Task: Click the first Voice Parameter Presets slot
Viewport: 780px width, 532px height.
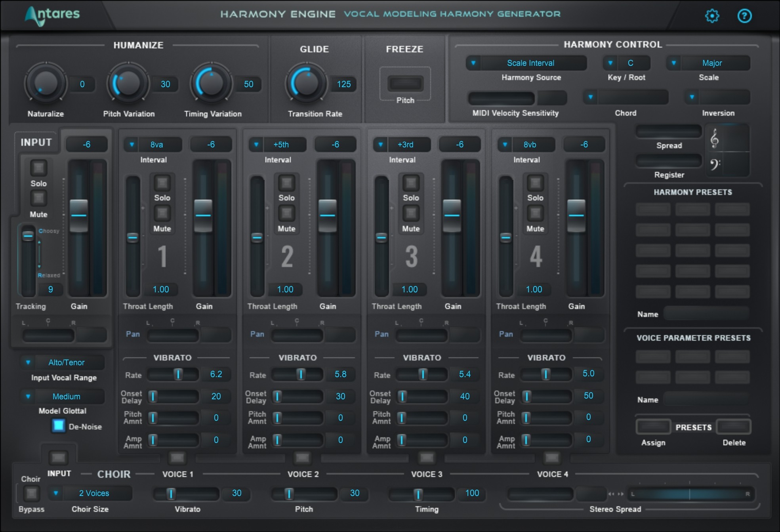Action: coord(653,357)
